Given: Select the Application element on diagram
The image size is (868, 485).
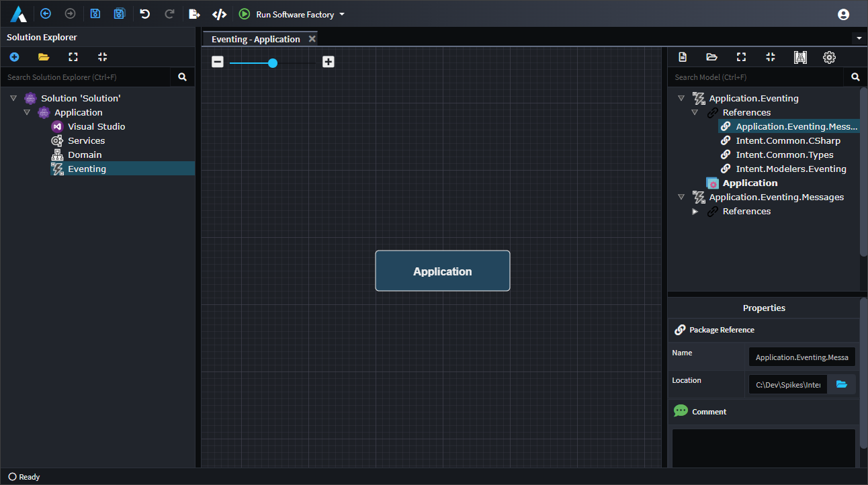Looking at the screenshot, I should click(443, 271).
